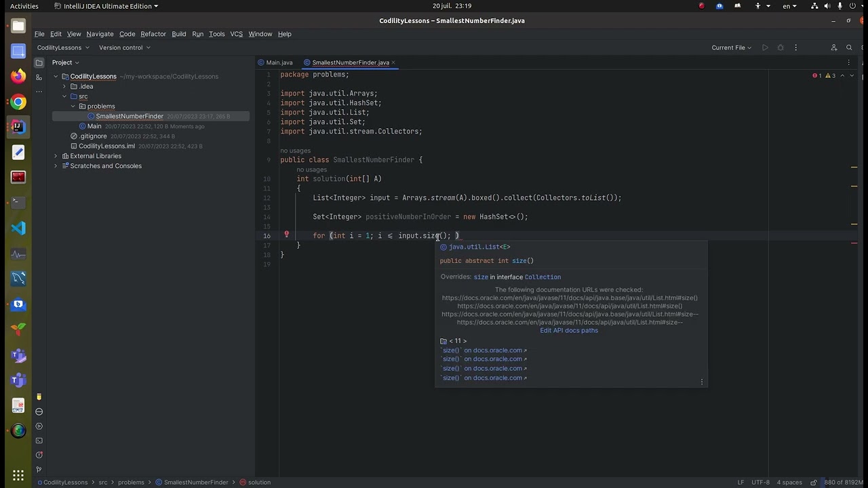Open the Terminal tool window icon
The height and width of the screenshot is (488, 868).
[39, 441]
